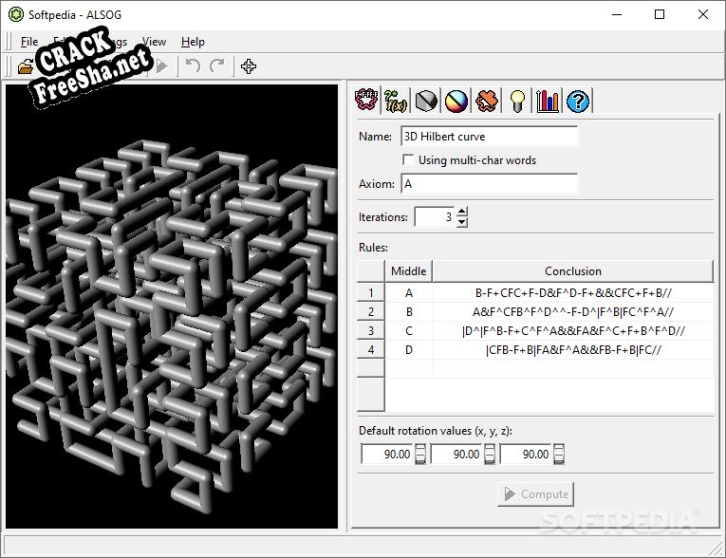Open the Help menu
Image resolution: width=726 pixels, height=558 pixels.
(193, 42)
